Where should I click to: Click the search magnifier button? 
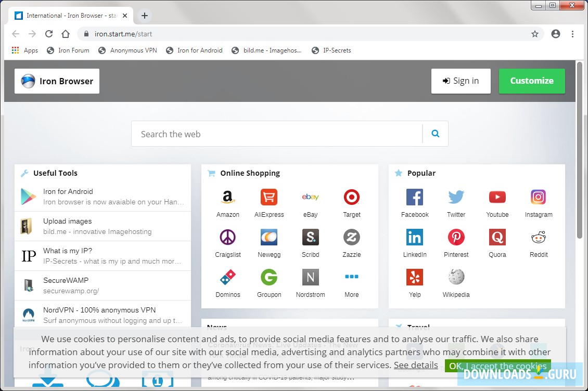pos(435,134)
